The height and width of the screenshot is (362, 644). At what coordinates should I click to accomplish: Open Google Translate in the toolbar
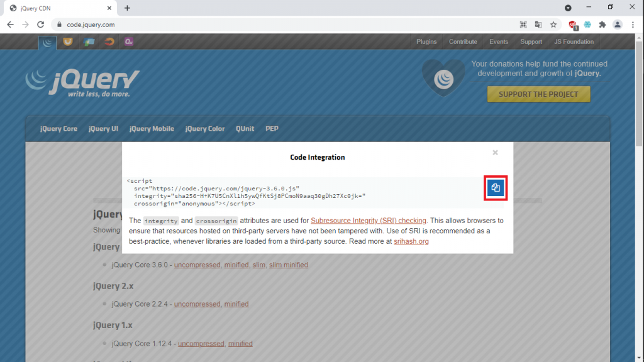[x=538, y=24]
